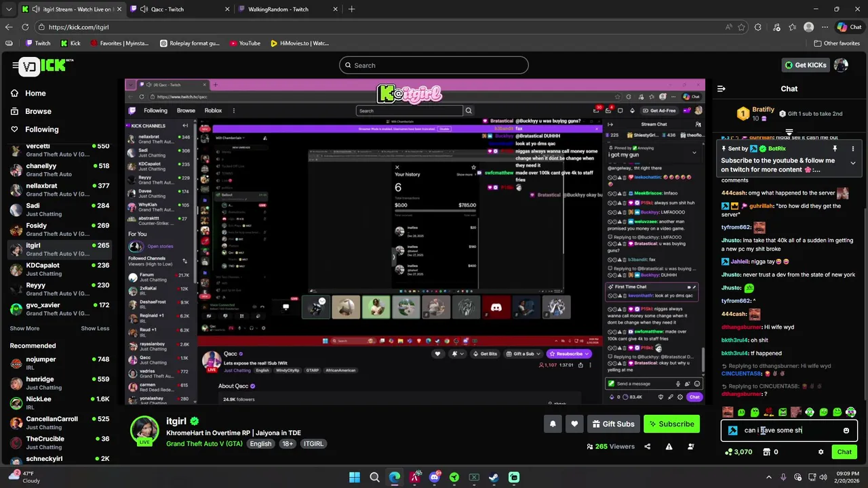The image size is (868, 488).
Task: Click Show More in following list
Action: pos(24,329)
